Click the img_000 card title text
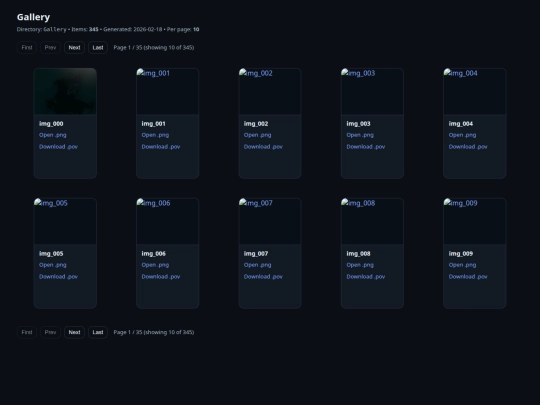 click(51, 124)
